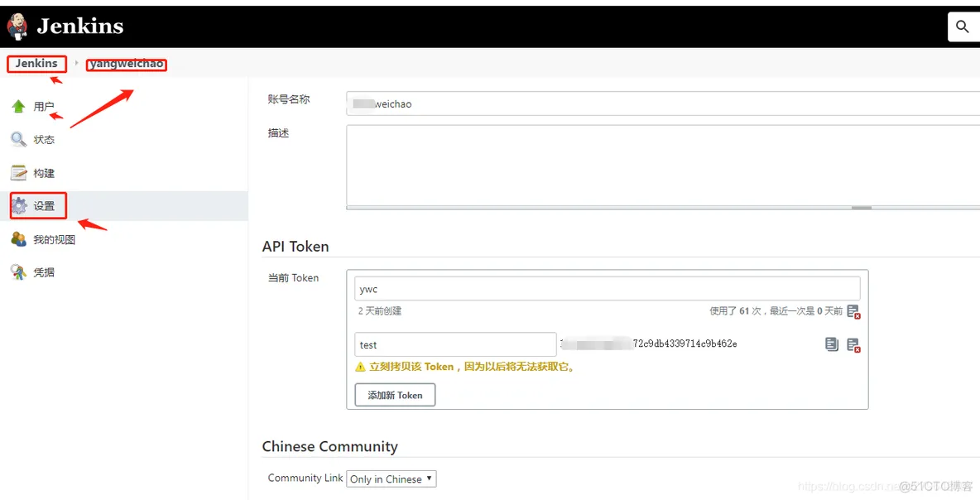Click the test token name field
This screenshot has width=980, height=500.
coord(455,344)
